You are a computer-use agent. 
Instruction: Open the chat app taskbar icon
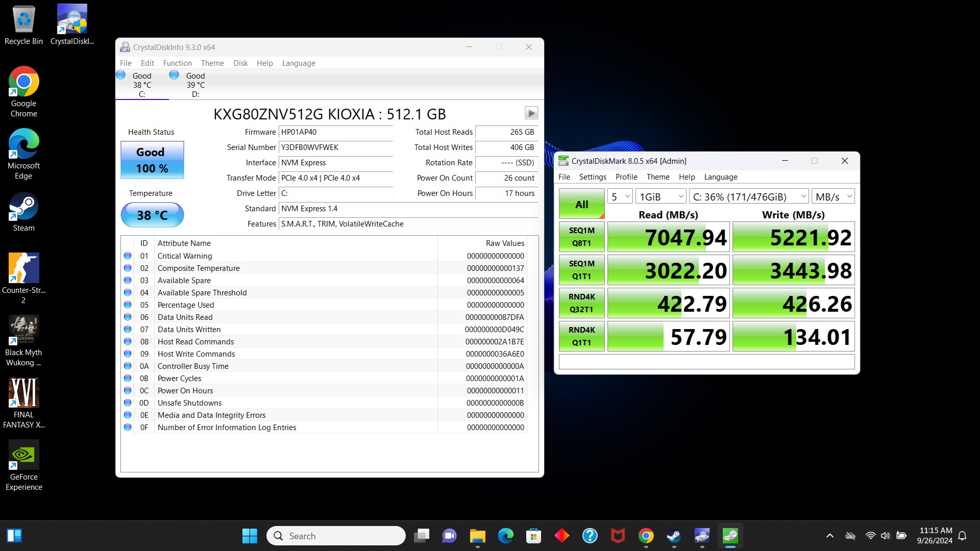(449, 536)
